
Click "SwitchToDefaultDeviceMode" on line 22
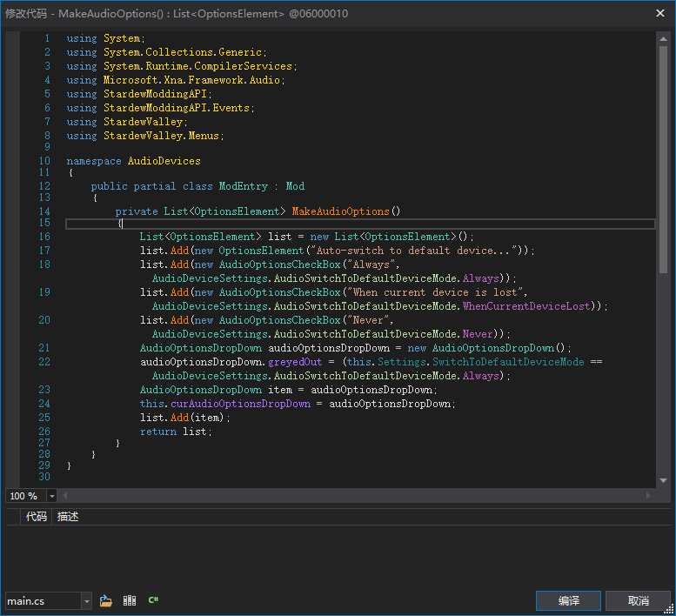click(x=508, y=362)
